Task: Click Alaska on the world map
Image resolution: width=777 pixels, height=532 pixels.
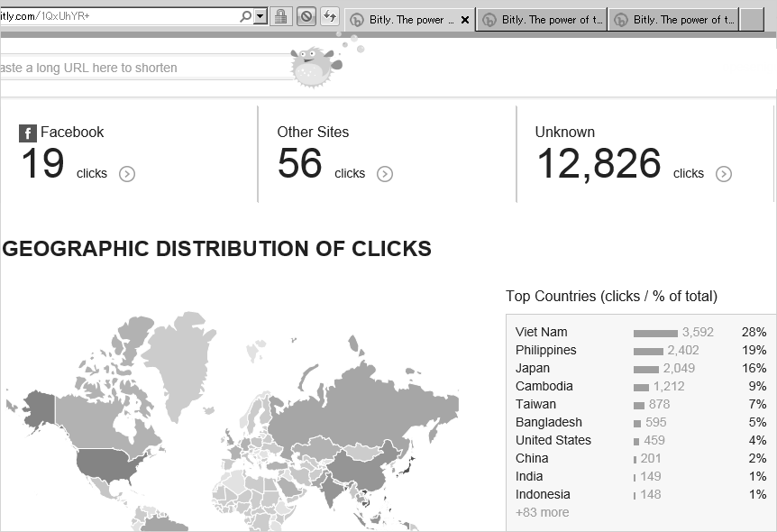Action: [40, 408]
